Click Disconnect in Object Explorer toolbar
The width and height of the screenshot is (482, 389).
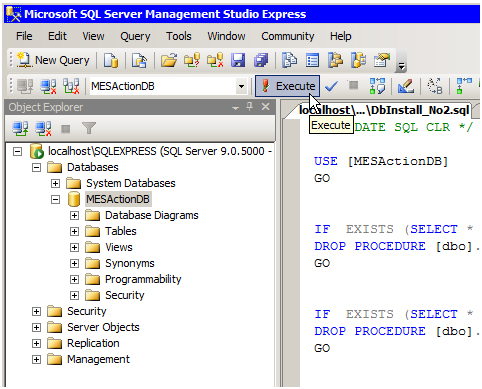coord(44,128)
